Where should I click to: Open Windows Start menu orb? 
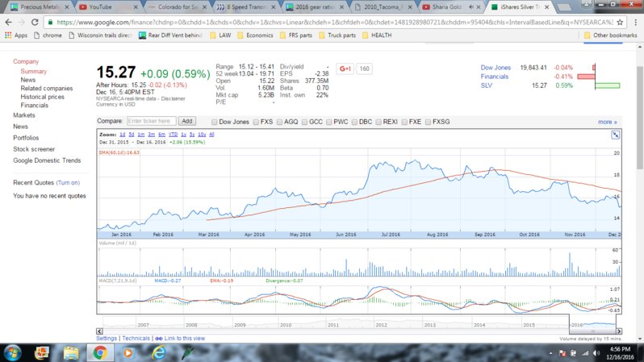pyautogui.click(x=13, y=352)
